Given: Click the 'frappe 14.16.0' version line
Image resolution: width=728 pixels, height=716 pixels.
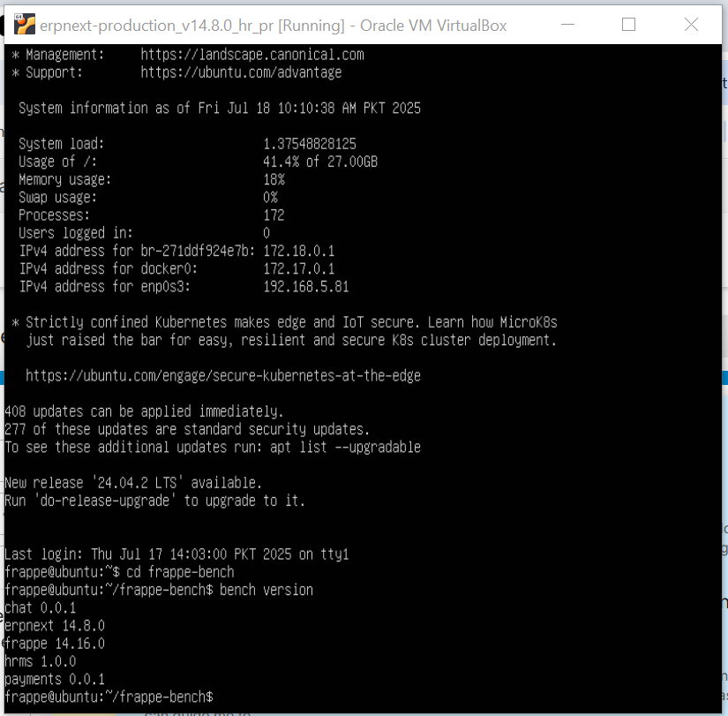Looking at the screenshot, I should tap(55, 644).
